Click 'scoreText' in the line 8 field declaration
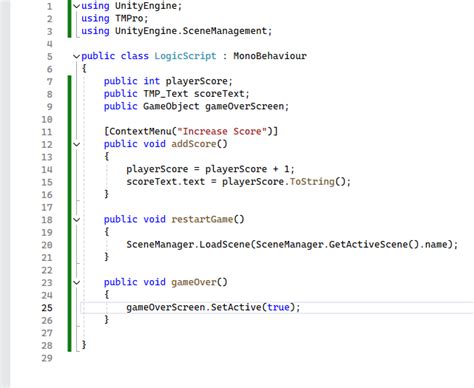Image resolution: width=474 pixels, height=388 pixels. (x=219, y=94)
